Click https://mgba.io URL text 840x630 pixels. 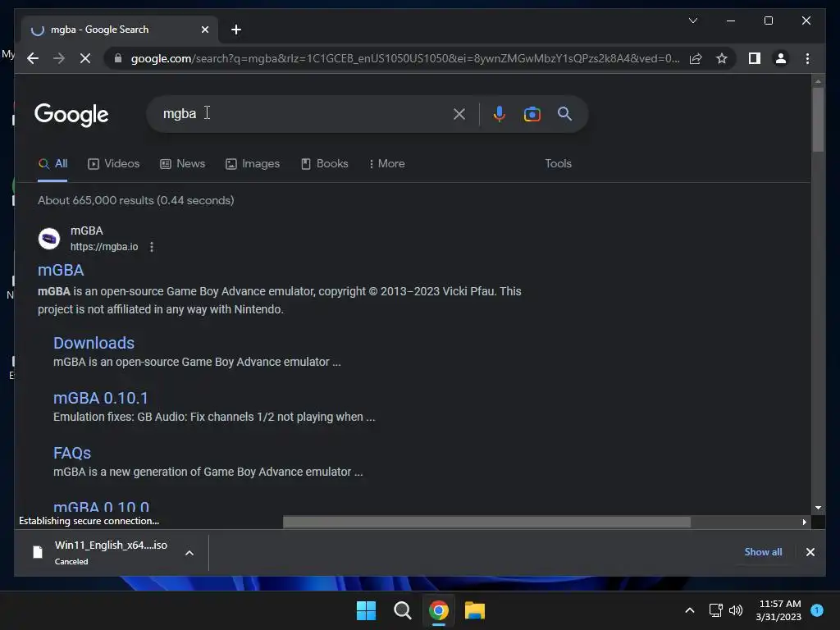point(104,247)
